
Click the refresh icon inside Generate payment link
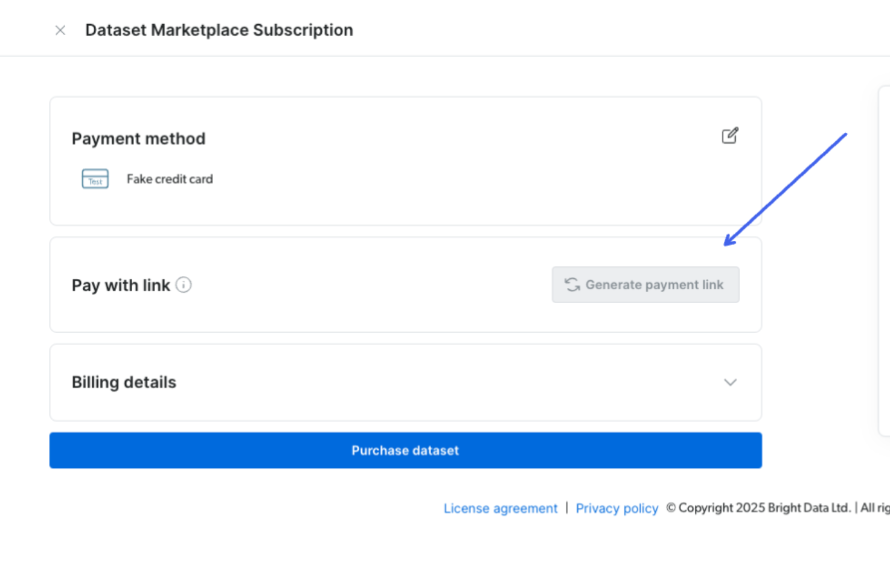572,285
